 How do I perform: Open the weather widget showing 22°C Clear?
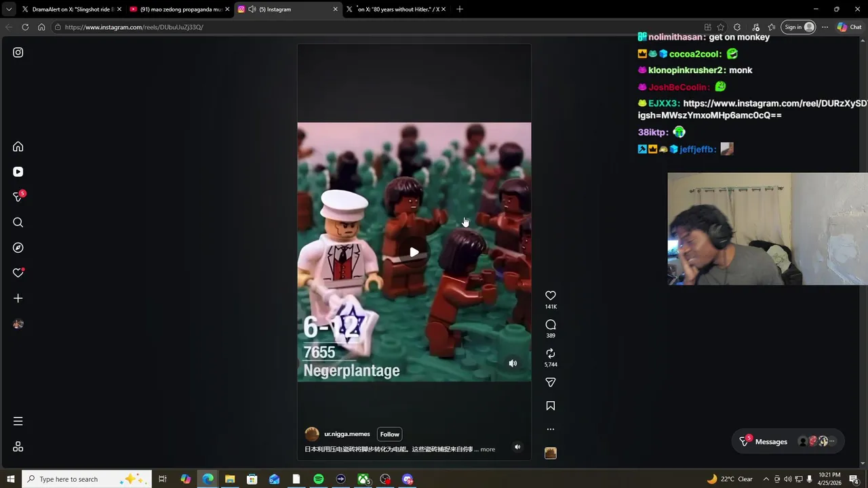pos(730,479)
